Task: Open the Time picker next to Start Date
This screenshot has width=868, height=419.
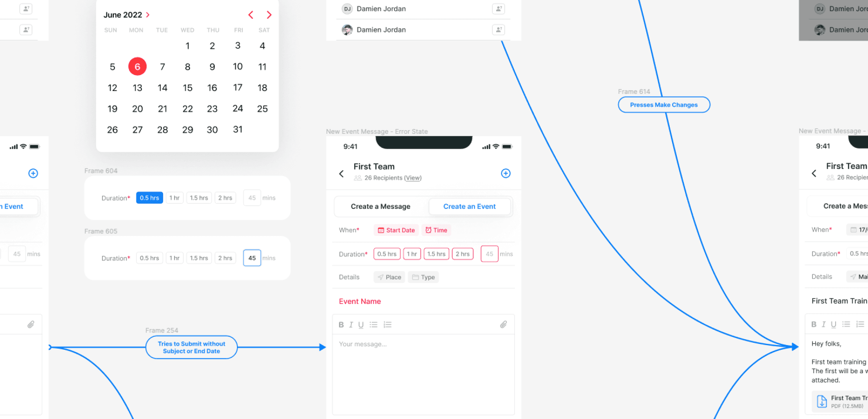Action: [x=436, y=230]
